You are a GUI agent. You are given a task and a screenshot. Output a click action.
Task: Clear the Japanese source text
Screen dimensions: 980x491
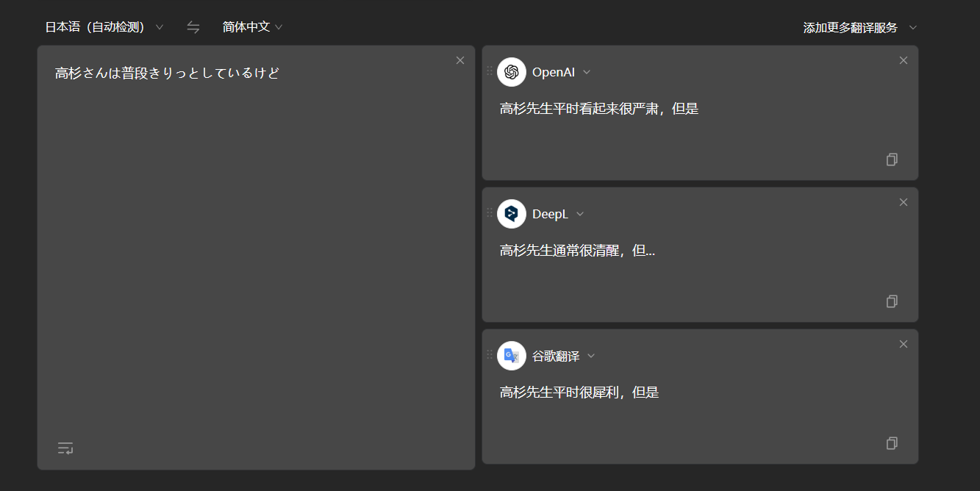460,60
